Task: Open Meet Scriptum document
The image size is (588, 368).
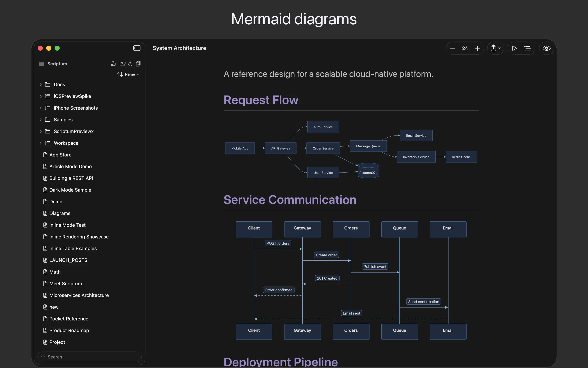Action: click(x=89, y=284)
